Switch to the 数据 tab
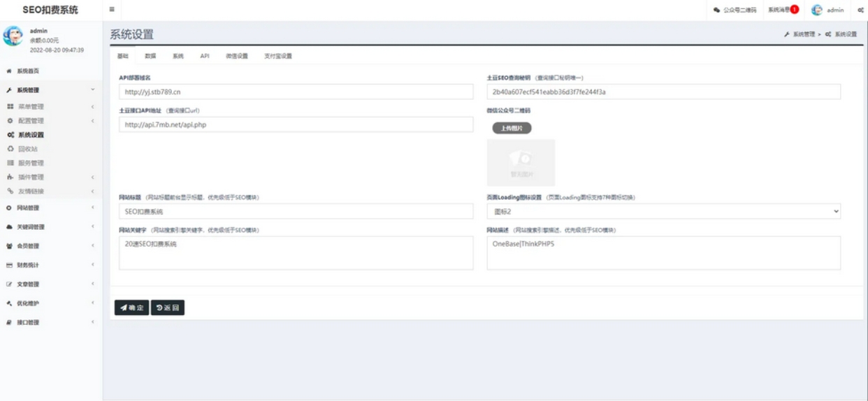Viewport: 868px width, 401px height. (x=150, y=56)
